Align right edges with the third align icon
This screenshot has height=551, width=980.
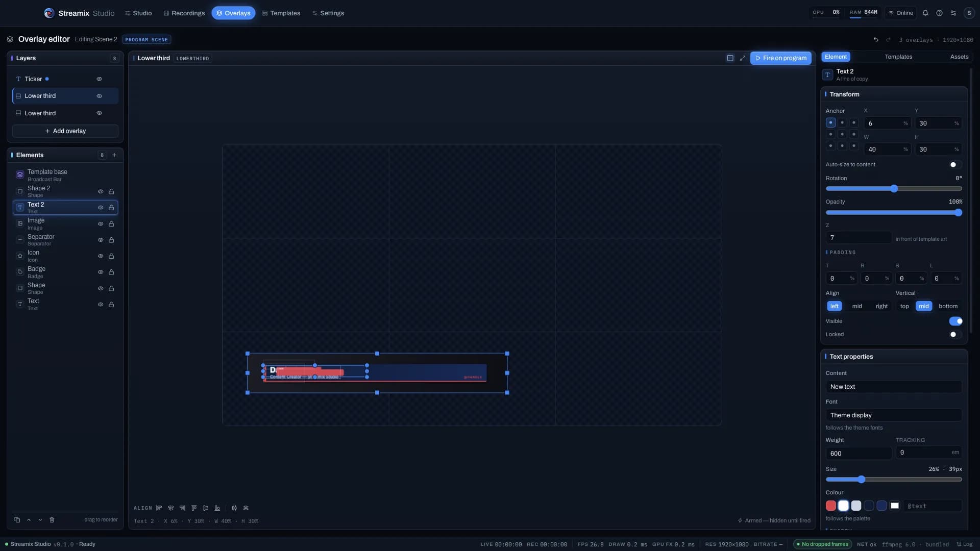point(182,508)
